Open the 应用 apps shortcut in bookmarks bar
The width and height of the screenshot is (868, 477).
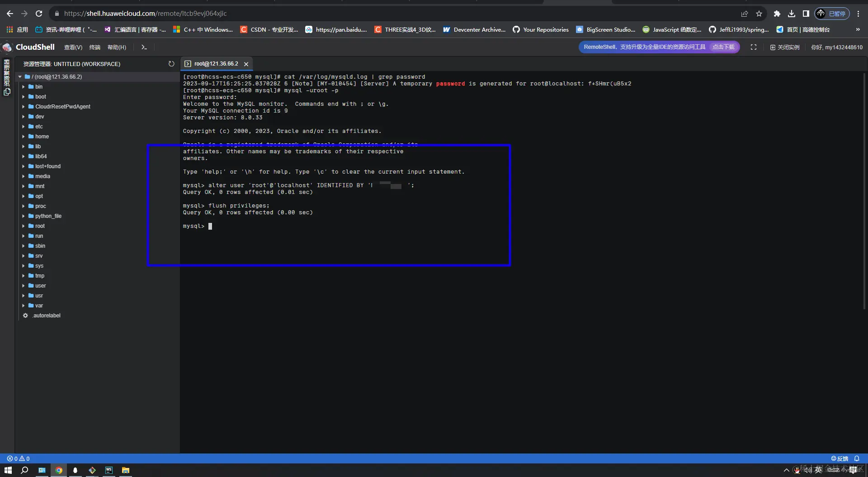pos(17,29)
